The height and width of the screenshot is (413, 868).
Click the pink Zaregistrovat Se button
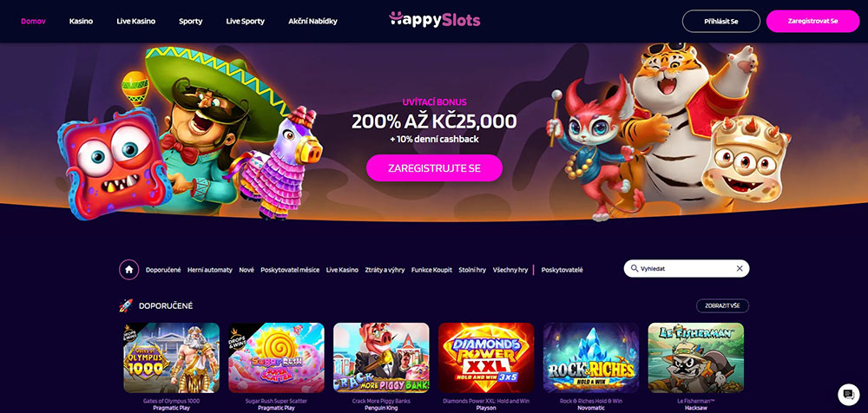812,21
